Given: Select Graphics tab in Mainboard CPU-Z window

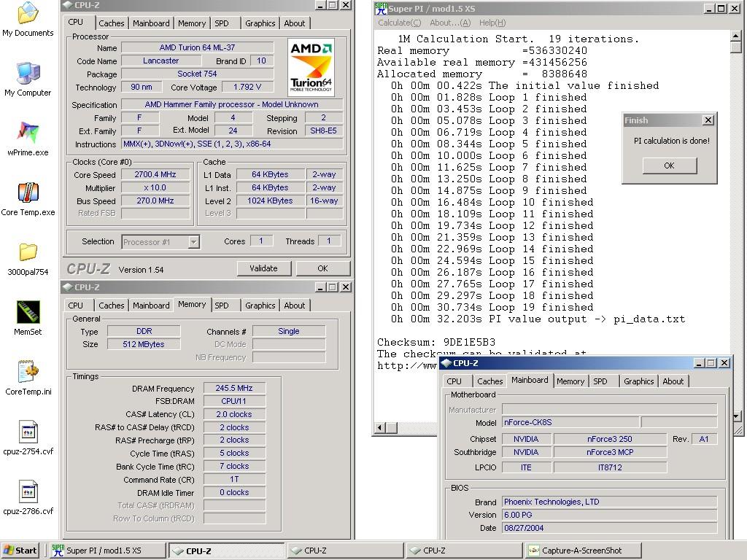Looking at the screenshot, I should [x=638, y=381].
